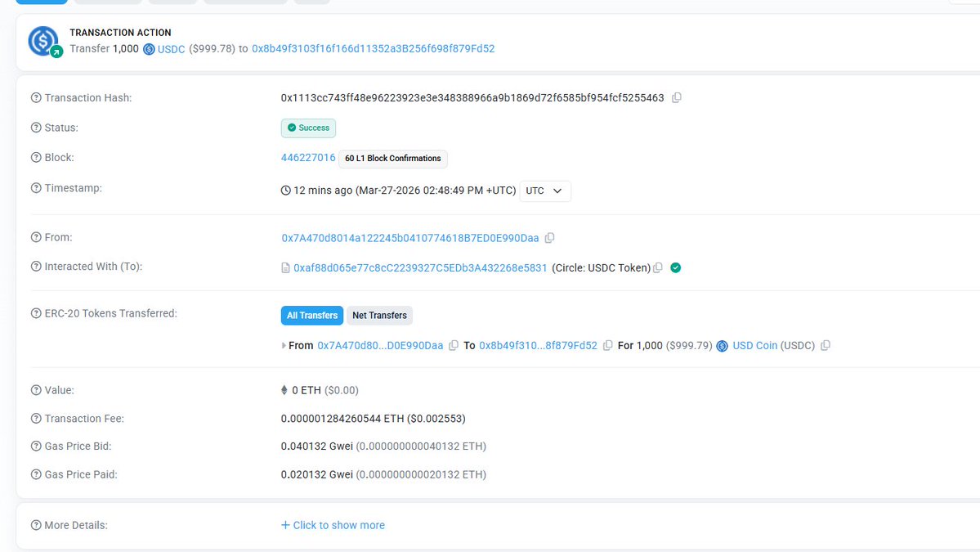Image resolution: width=980 pixels, height=552 pixels.
Task: Click help icon beside Transaction Fee label
Action: 36,418
